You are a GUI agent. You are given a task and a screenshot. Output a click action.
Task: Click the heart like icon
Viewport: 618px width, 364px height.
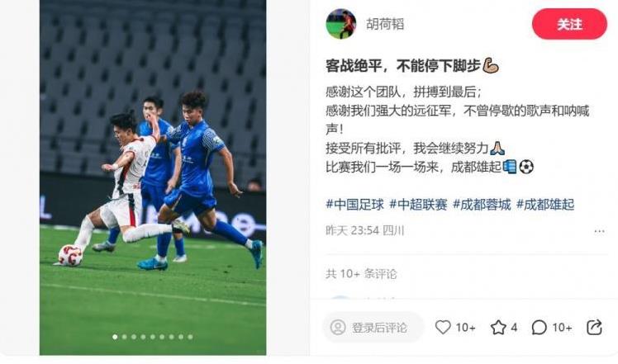click(443, 327)
